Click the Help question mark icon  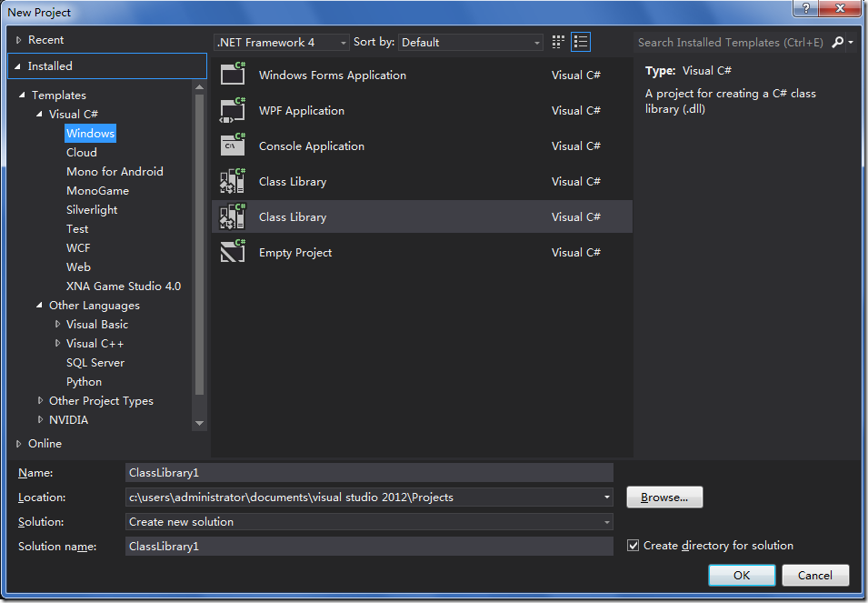tap(805, 9)
